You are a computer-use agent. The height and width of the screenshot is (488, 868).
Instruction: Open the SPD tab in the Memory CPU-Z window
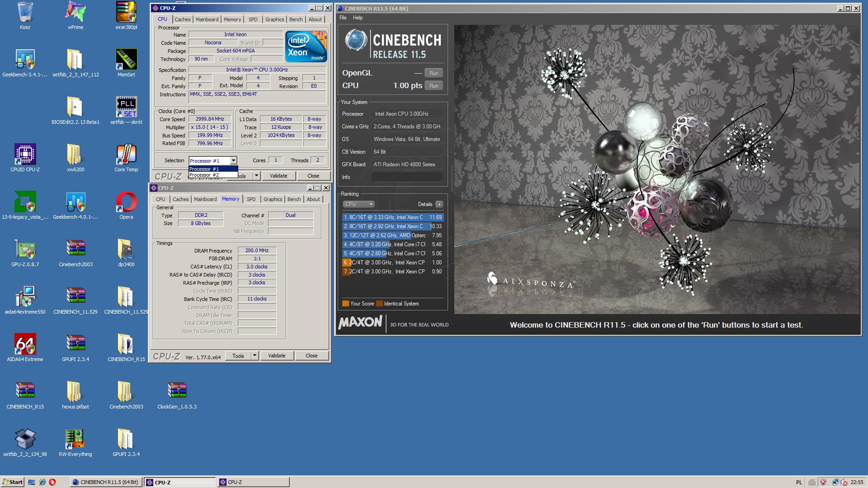pyautogui.click(x=251, y=199)
